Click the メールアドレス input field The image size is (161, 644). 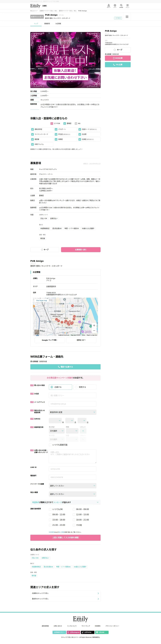pos(72,404)
